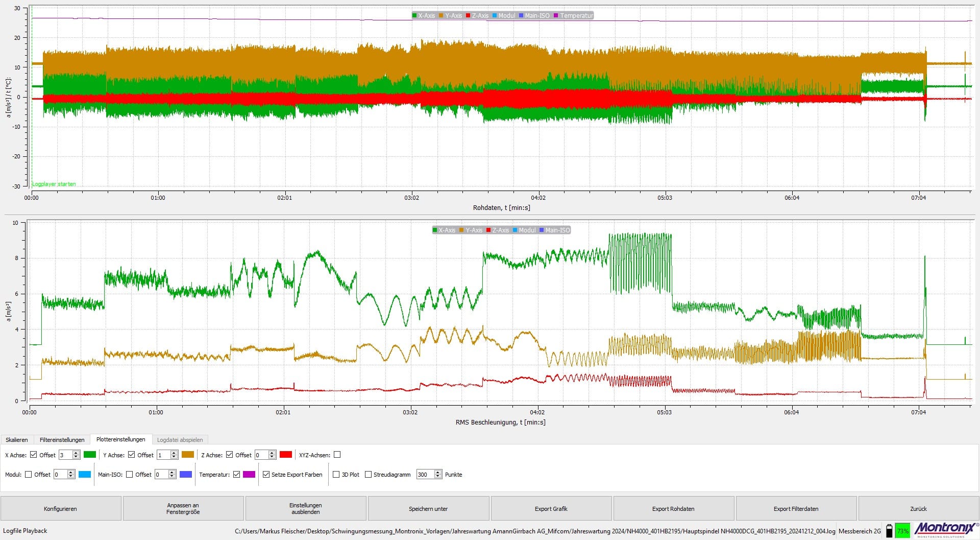
Task: Click Y-Axis legend marker in RMS chart
Action: click(x=462, y=230)
